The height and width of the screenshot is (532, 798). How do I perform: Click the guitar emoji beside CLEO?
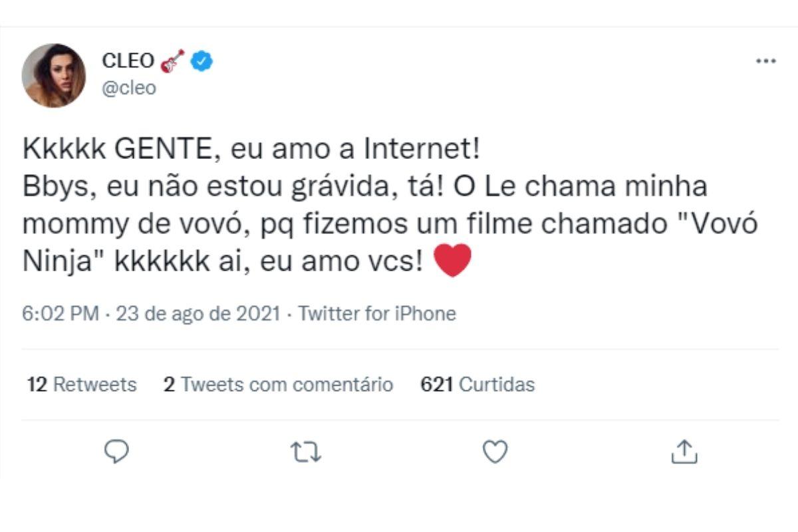pyautogui.click(x=172, y=61)
